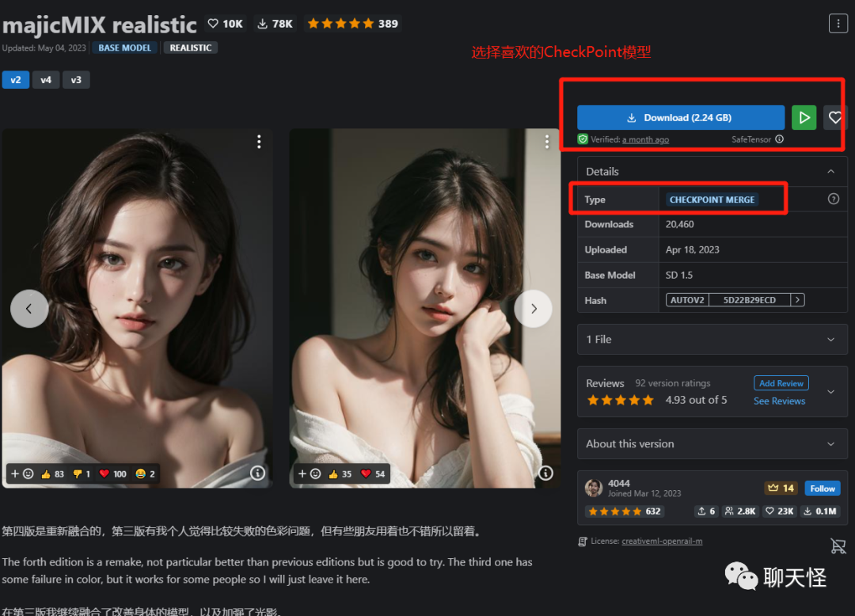855x616 pixels.
Task: Switch to the v2 version tab
Action: [16, 80]
